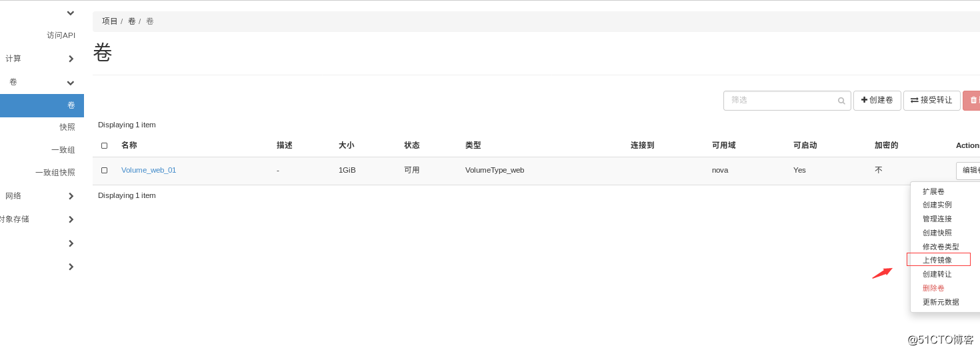
Task: Click the search magnifier icon in filter box
Action: coord(841,101)
